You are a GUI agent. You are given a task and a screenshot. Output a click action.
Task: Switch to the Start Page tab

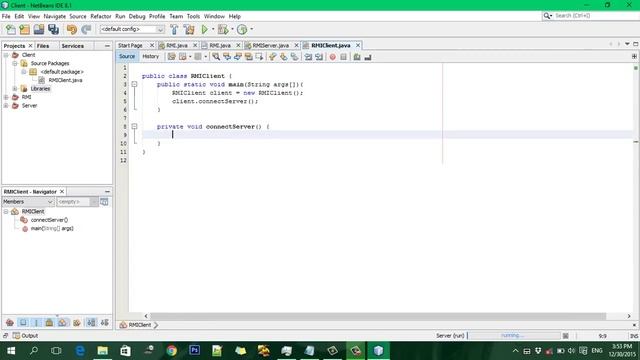click(131, 45)
